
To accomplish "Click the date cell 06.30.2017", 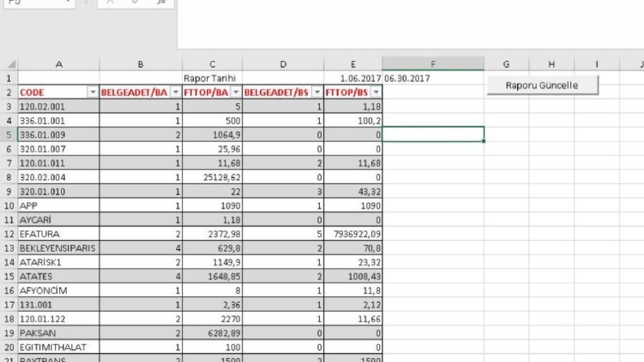I will 433,78.
